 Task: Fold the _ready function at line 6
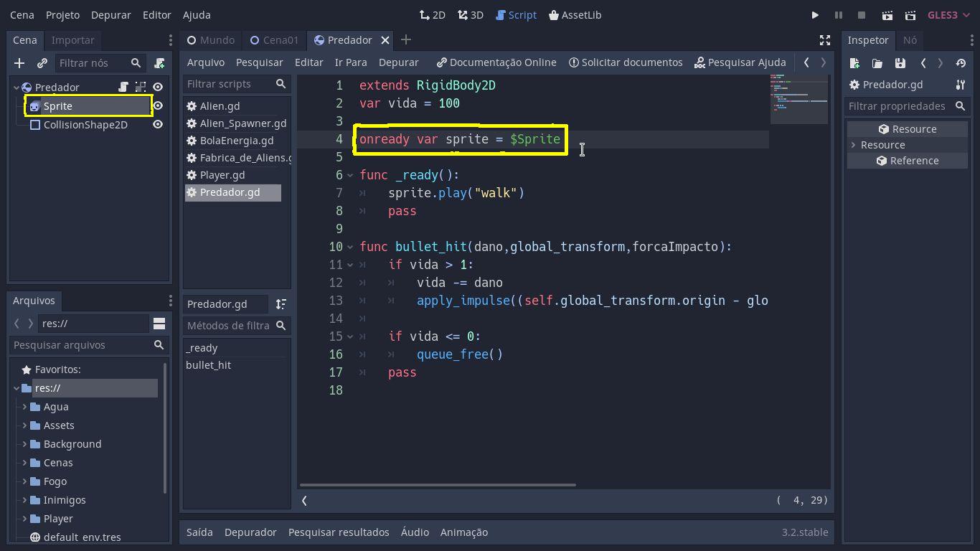tap(351, 175)
